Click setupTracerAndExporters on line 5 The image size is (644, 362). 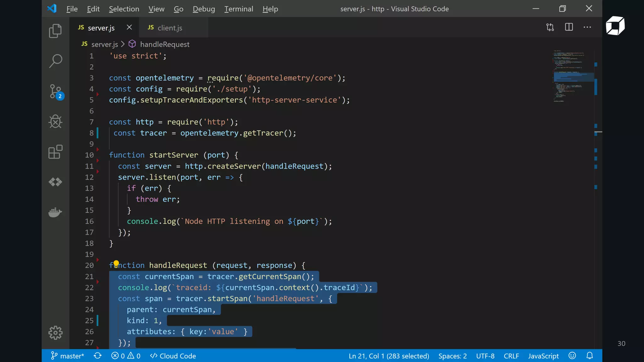[192, 100]
